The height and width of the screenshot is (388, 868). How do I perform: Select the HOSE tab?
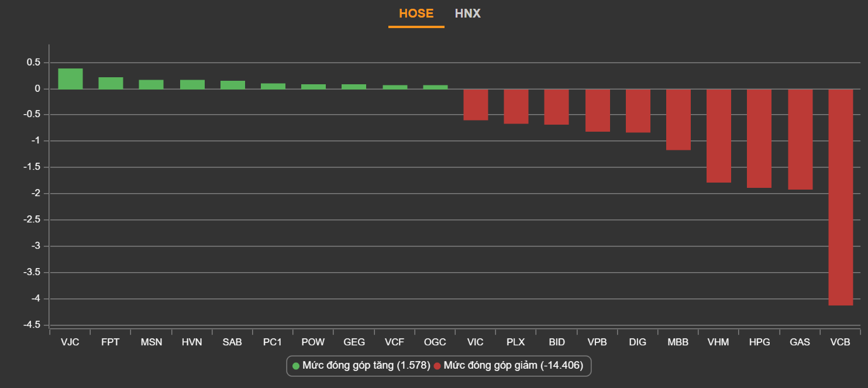[416, 13]
